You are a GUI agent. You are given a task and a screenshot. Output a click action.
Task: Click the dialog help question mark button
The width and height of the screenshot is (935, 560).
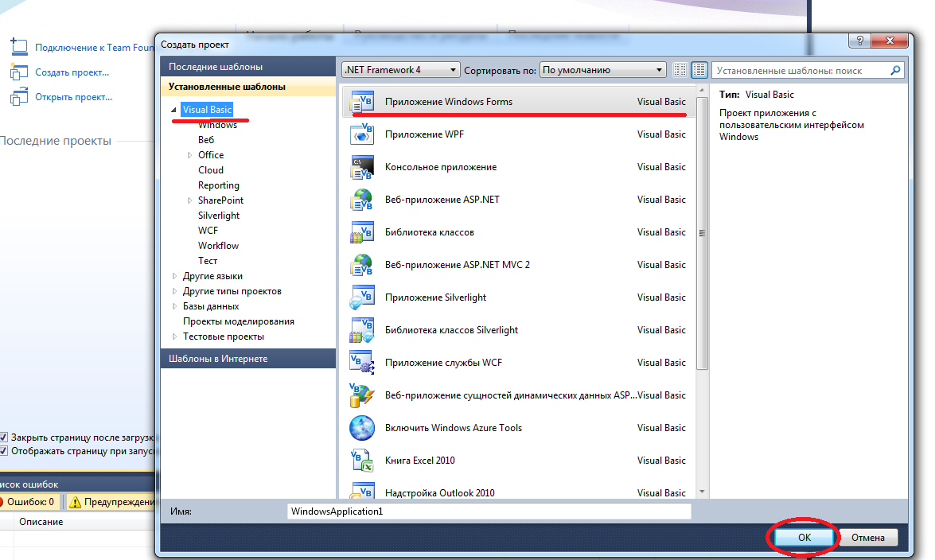coord(859,41)
